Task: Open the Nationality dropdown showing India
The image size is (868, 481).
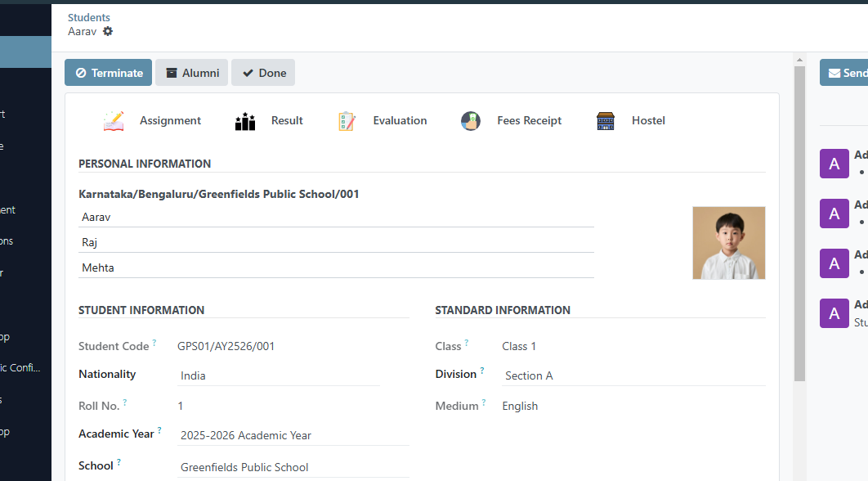Action: 279,375
